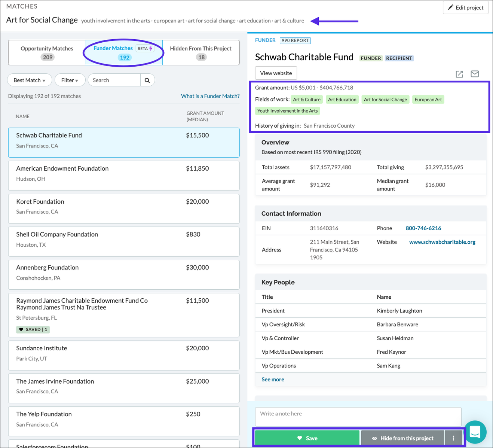Click the search magnifier icon

click(x=147, y=80)
